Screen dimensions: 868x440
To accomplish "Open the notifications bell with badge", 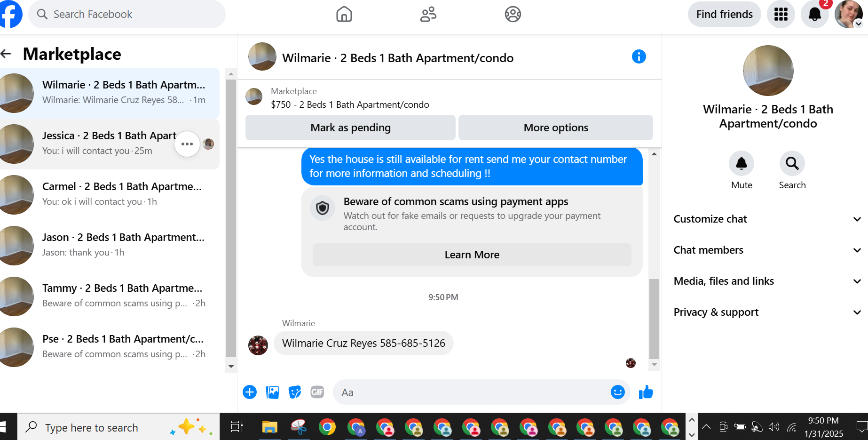I will (x=814, y=14).
